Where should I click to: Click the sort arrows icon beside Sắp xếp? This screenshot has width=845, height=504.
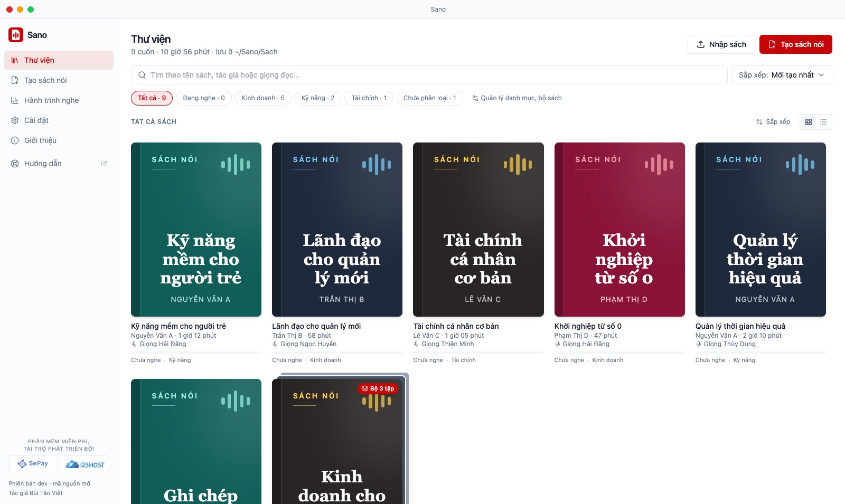(x=759, y=122)
